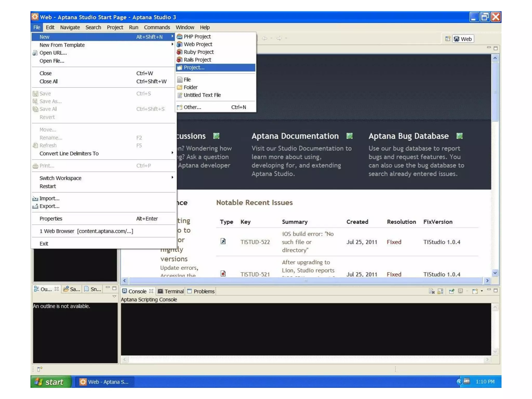The height and width of the screenshot is (399, 532).
Task: Click the Web - Aptana taskbar button
Action: click(x=105, y=382)
